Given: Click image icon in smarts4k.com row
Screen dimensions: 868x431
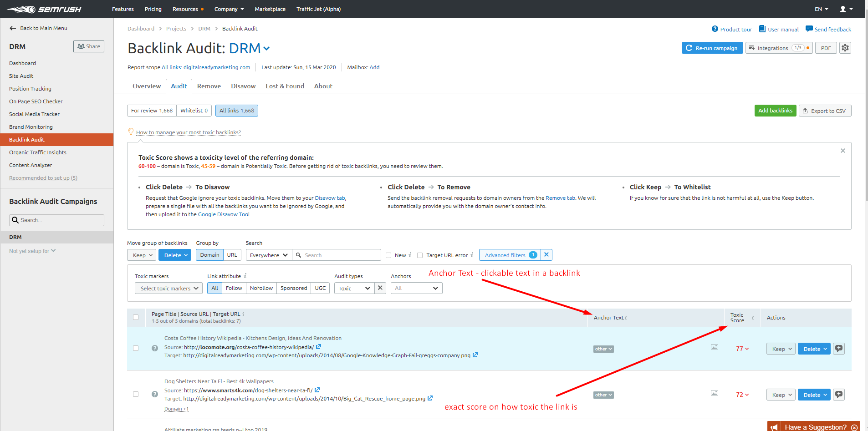Looking at the screenshot, I should 715,393.
